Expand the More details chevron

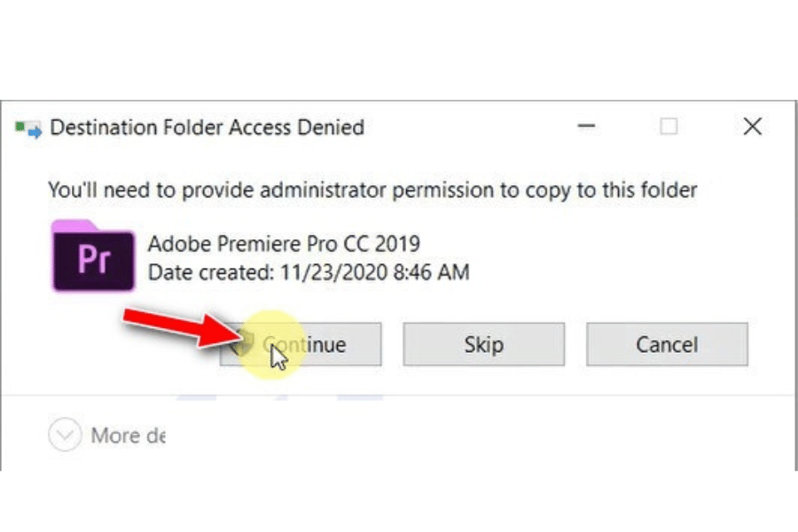pyautogui.click(x=64, y=435)
